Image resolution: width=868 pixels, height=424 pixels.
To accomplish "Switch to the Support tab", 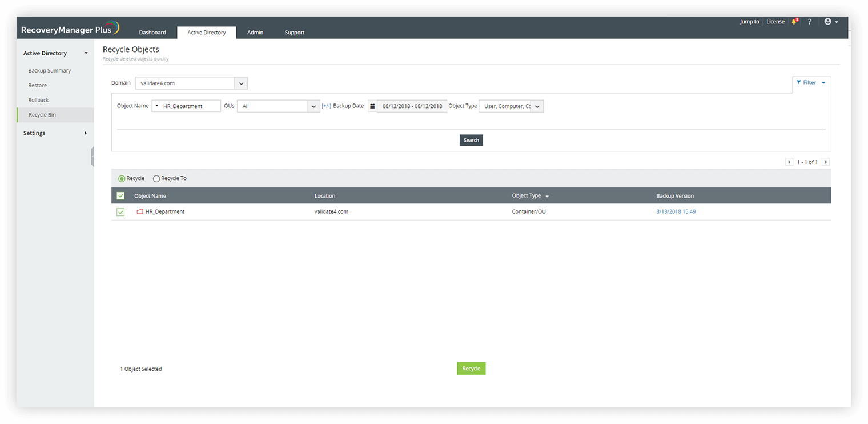I will [295, 33].
